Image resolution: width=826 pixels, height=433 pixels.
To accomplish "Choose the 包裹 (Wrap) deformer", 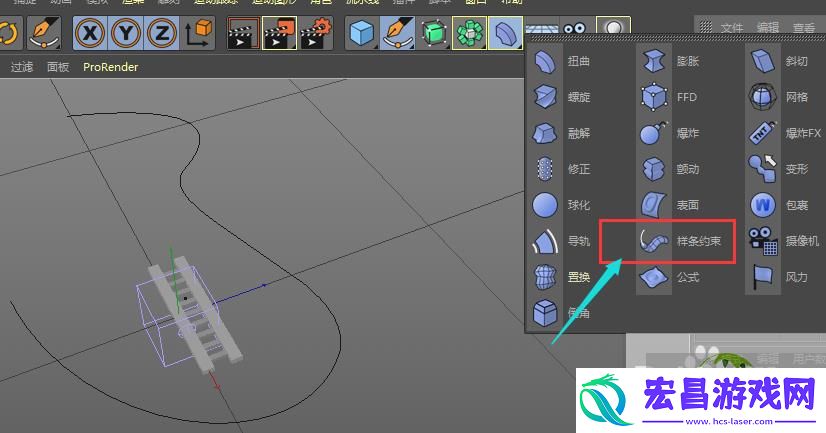I will coord(780,205).
